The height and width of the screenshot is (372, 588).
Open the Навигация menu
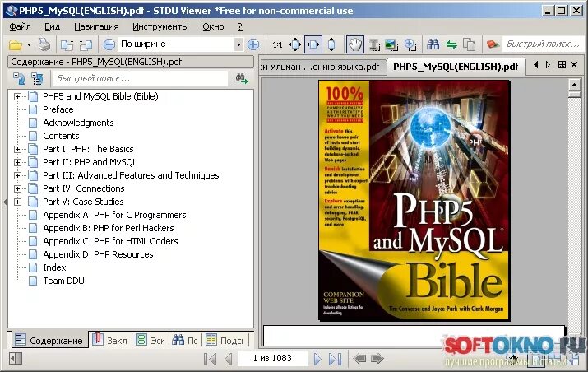point(96,26)
